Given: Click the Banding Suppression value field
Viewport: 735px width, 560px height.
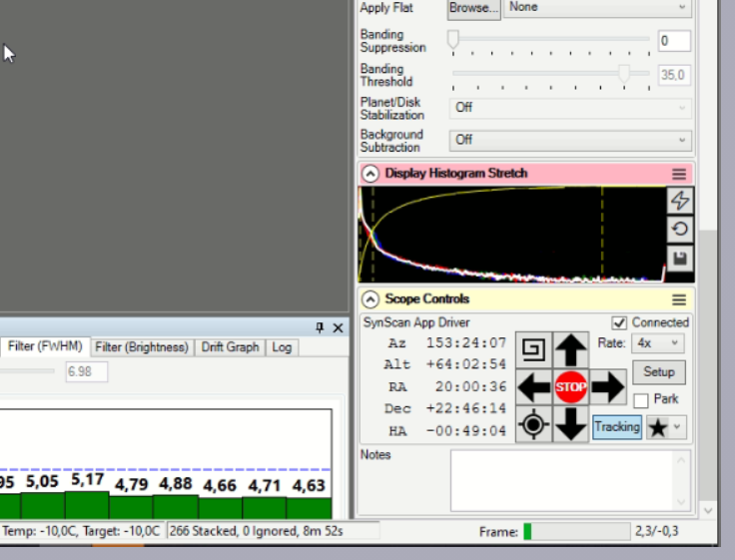Looking at the screenshot, I should pyautogui.click(x=674, y=41).
